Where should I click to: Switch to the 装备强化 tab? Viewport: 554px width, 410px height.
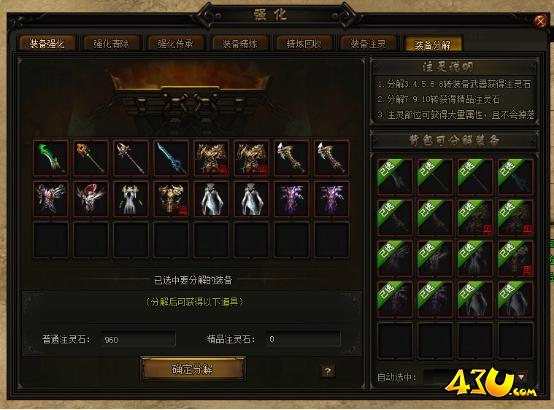[x=48, y=43]
